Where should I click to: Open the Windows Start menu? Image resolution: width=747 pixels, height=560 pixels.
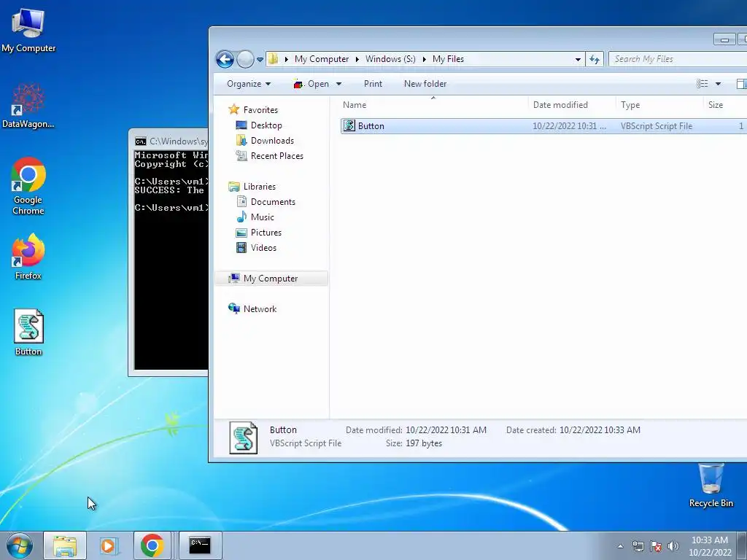click(20, 545)
